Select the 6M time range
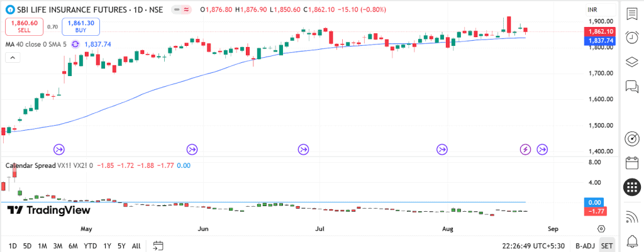Image resolution: width=644 pixels, height=252 pixels. click(x=73, y=246)
